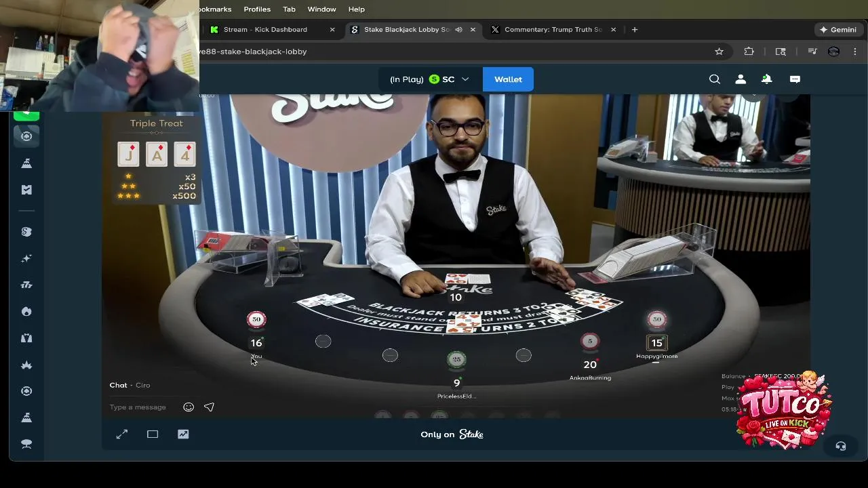
Task: Select the highlighted casino sidebar icon
Action: coord(26,136)
